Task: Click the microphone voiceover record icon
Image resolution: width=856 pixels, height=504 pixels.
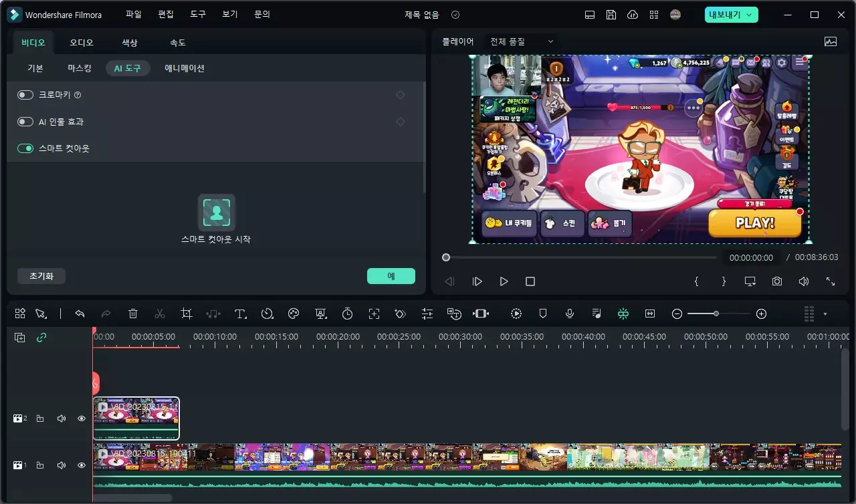Action: 570,313
